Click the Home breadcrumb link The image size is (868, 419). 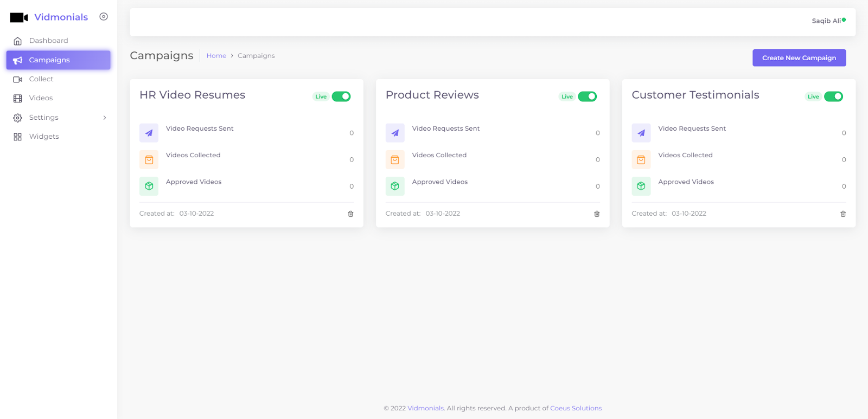(x=216, y=56)
